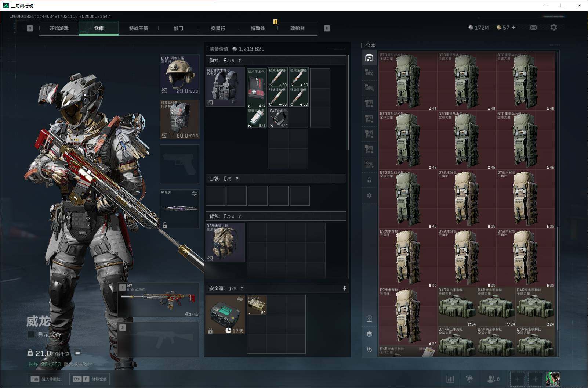Show help for 背包 capacity
The image size is (588, 388).
tap(240, 216)
